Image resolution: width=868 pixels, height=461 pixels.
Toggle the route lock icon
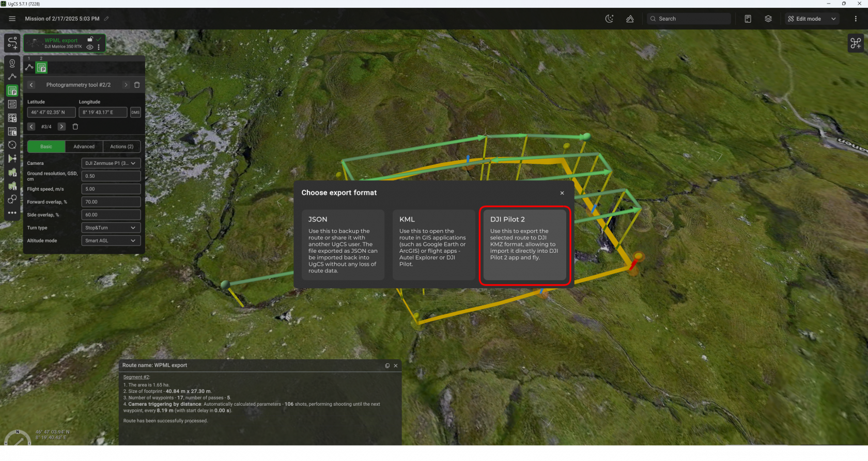[x=90, y=39]
